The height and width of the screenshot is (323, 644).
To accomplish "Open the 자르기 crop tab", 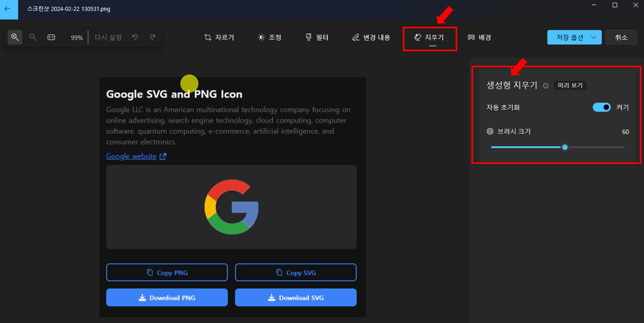I will click(219, 38).
